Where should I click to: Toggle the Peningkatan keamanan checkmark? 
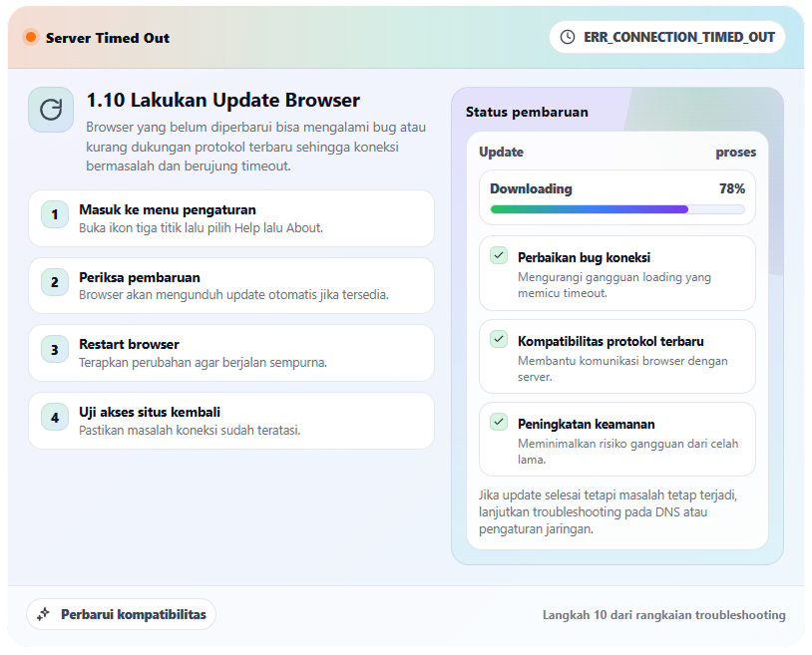498,421
